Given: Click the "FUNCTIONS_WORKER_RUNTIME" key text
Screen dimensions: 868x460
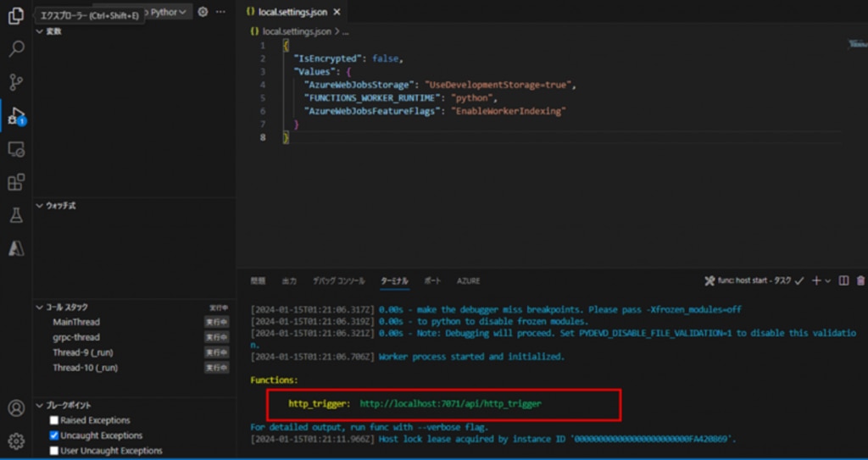Looking at the screenshot, I should click(373, 98).
